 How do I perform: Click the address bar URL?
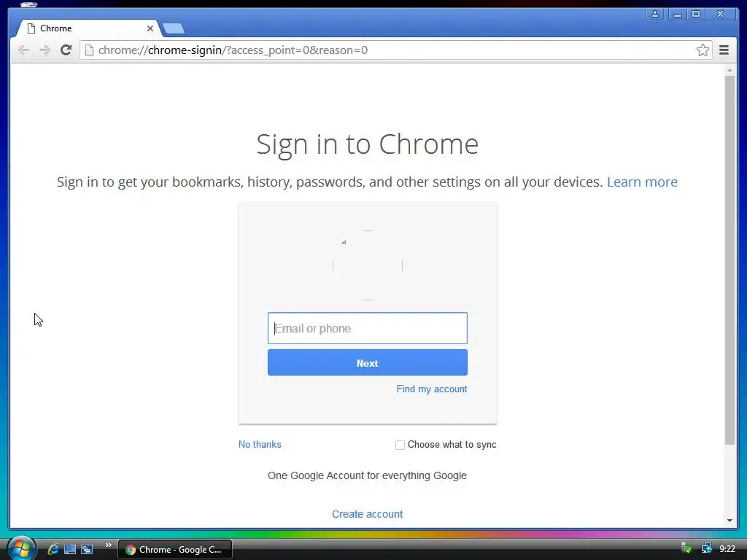tap(233, 50)
